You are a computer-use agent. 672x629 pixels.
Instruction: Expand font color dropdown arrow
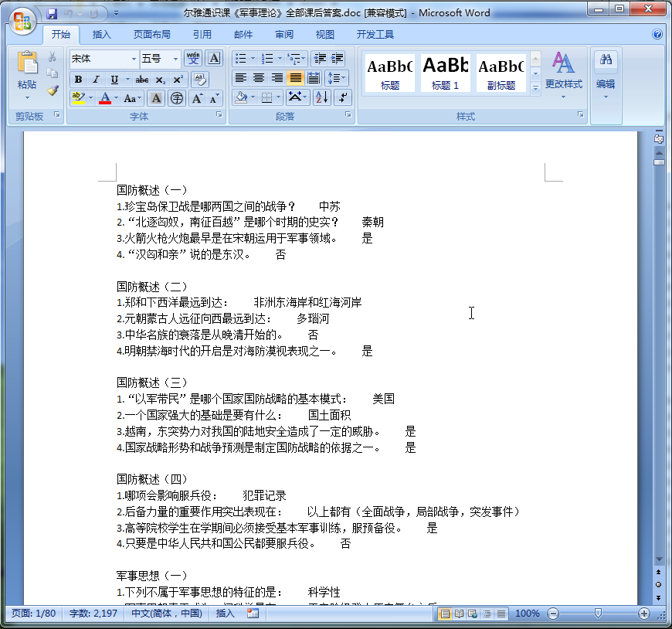[x=116, y=98]
